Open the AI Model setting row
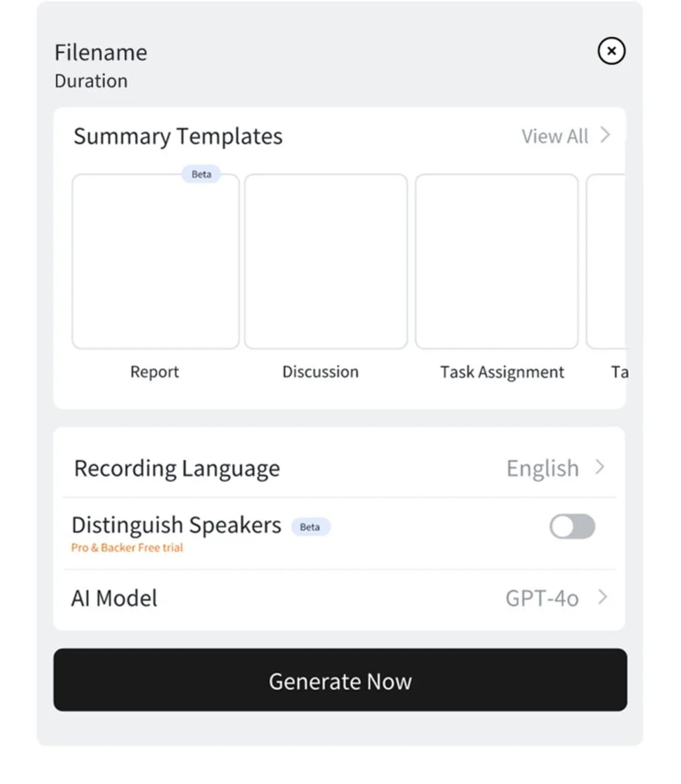This screenshot has height=784, width=681. tap(340, 598)
